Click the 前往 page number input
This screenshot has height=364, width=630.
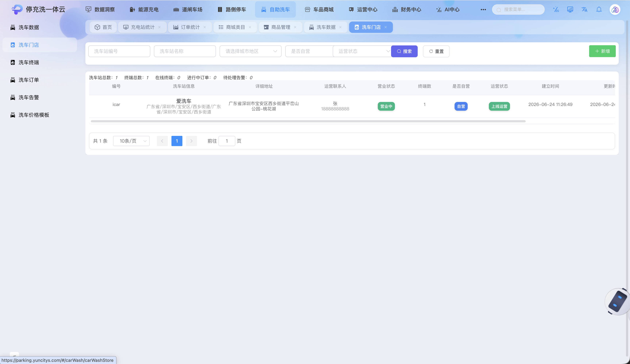click(227, 141)
